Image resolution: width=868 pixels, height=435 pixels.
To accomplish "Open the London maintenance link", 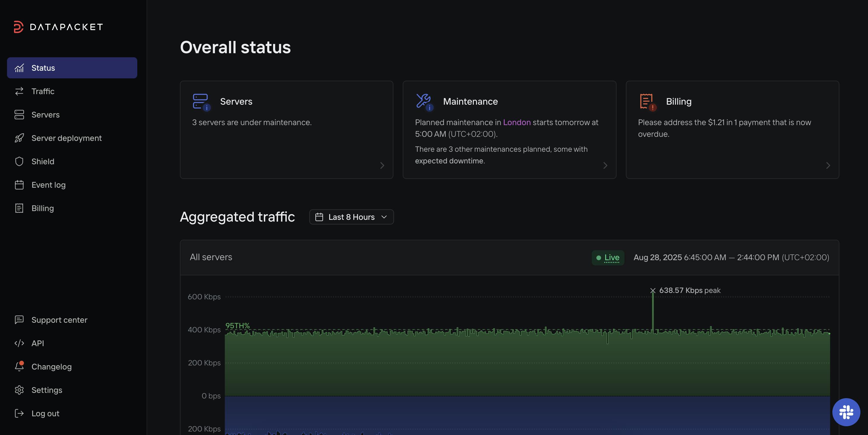I will point(517,122).
